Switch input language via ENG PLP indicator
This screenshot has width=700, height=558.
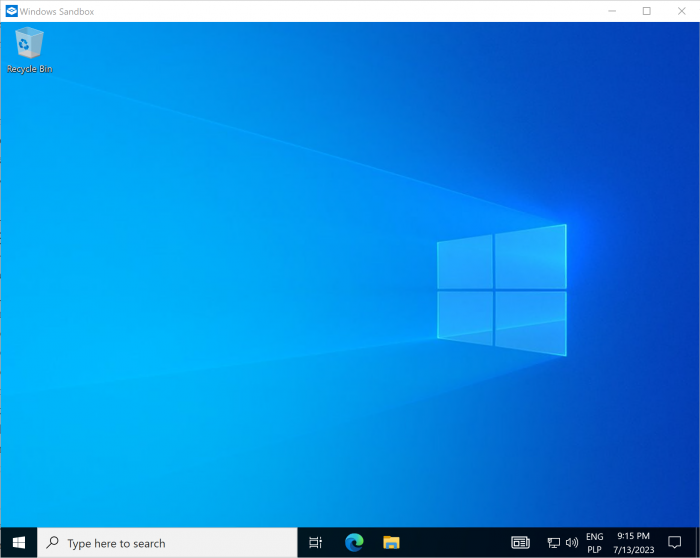(x=594, y=543)
